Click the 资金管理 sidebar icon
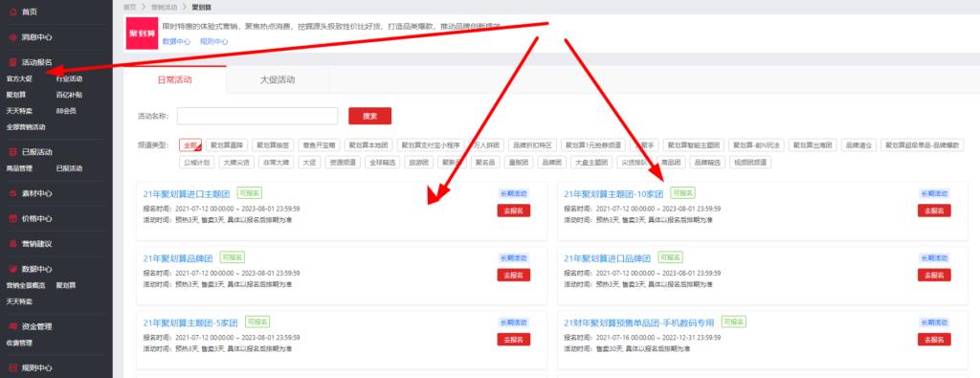This screenshot has width=980, height=378. click(x=13, y=326)
